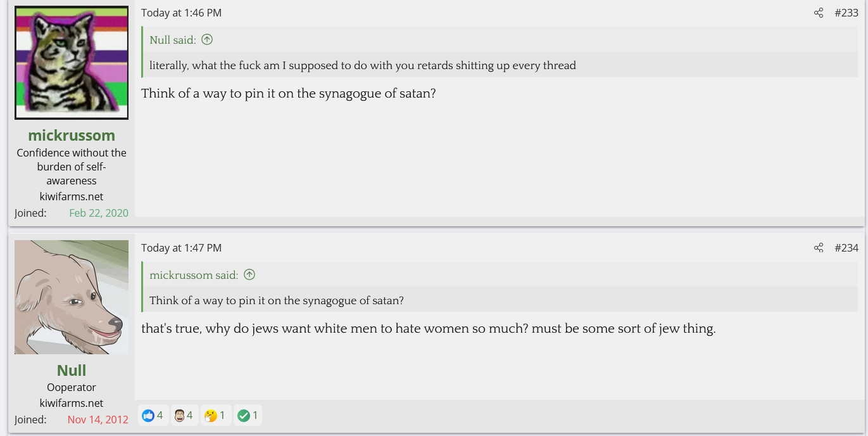Click the share icon on post #233

(819, 13)
